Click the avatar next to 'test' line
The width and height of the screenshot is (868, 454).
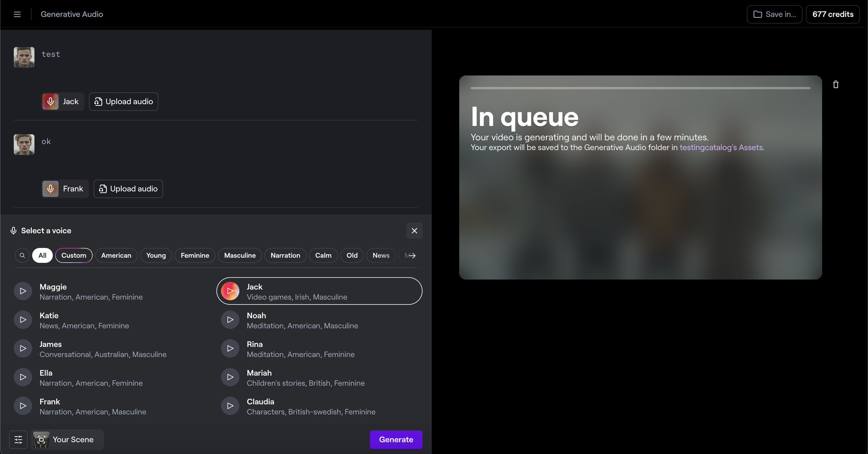point(24,57)
